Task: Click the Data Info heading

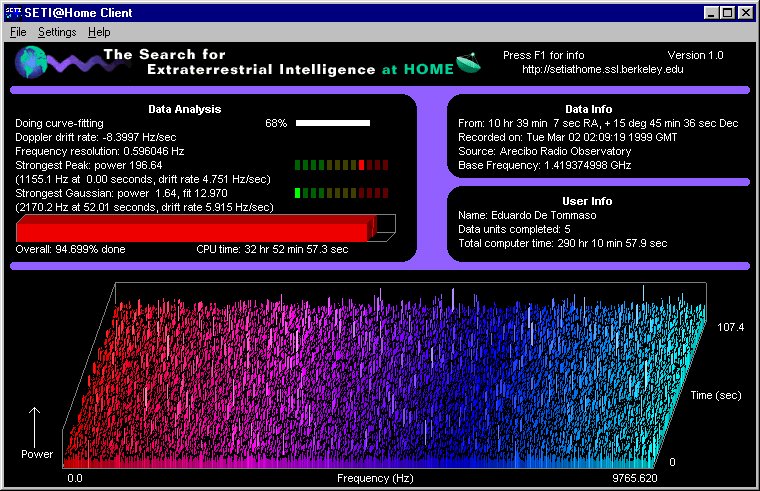Action: [588, 110]
